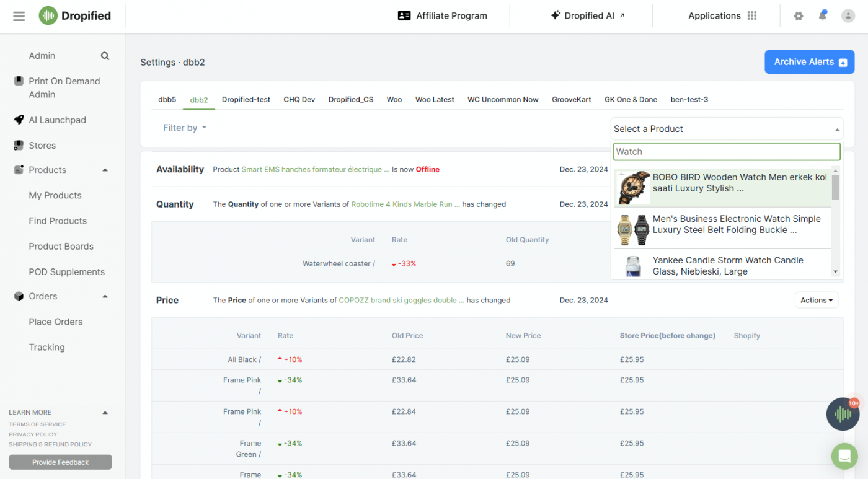Click the Print On Demand Admin icon
Image resolution: width=868 pixels, height=479 pixels.
pyautogui.click(x=19, y=81)
